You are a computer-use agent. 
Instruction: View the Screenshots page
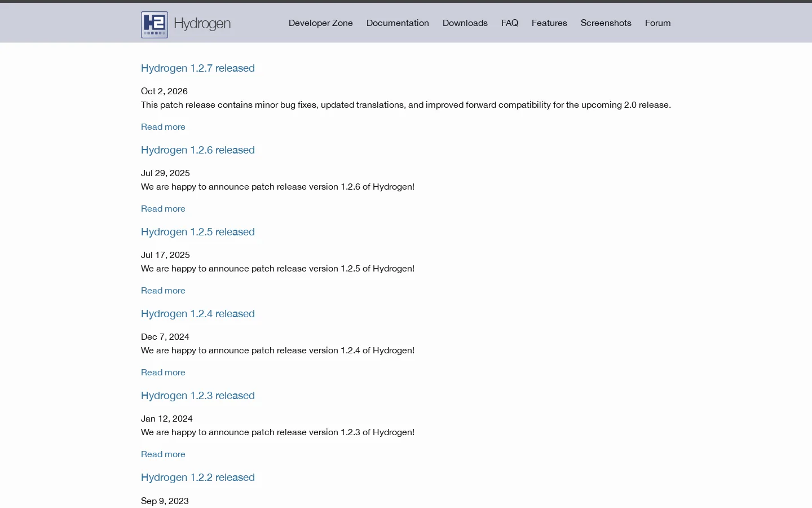606,23
